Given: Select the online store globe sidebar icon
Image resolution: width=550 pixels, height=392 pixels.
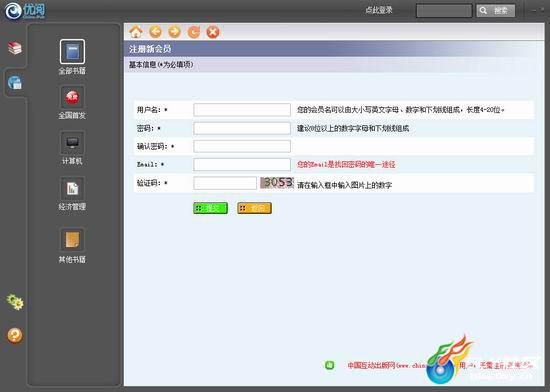Looking at the screenshot, I should [x=15, y=82].
